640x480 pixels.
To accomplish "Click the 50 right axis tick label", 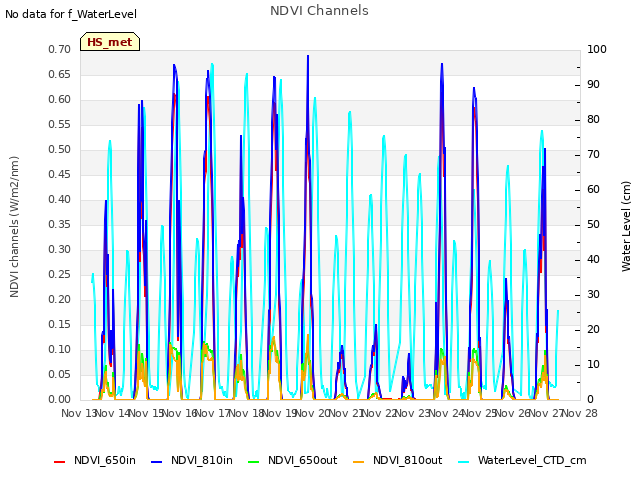I will click(x=593, y=224).
